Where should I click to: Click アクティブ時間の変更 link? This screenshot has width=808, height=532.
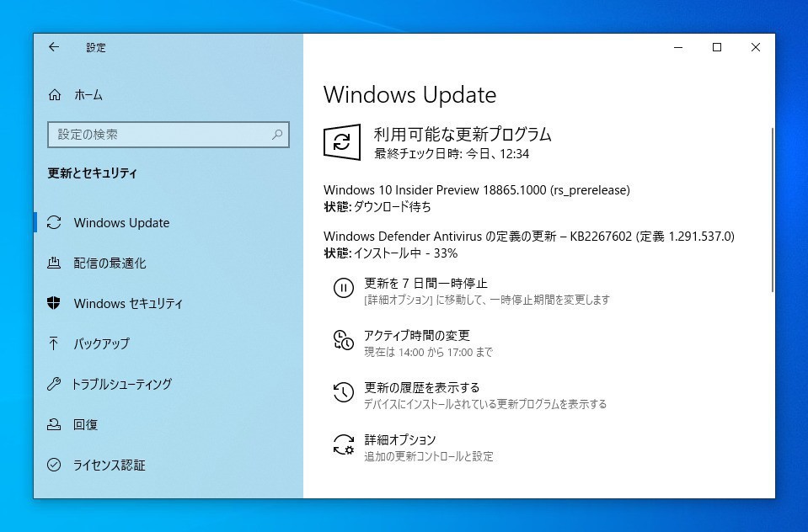click(x=417, y=335)
